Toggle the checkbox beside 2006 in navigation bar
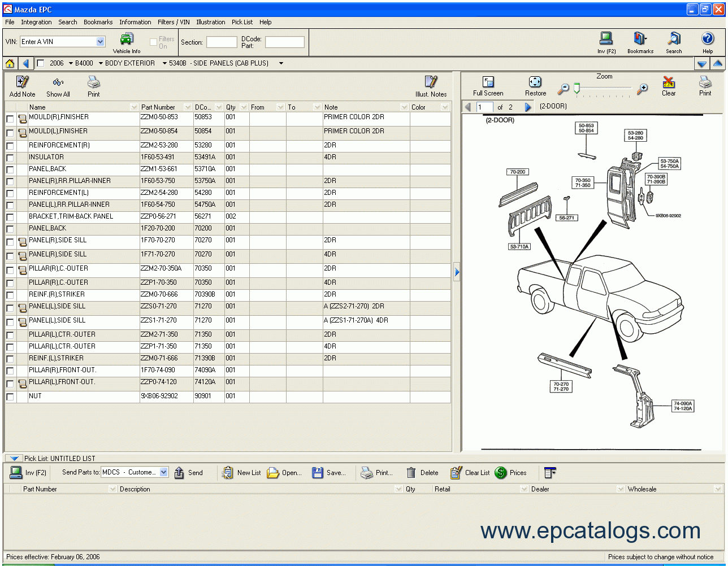 pyautogui.click(x=41, y=63)
